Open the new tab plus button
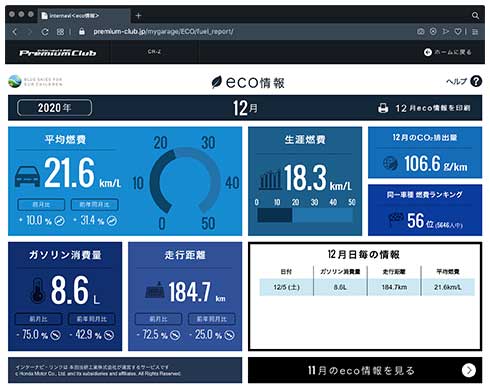The width and height of the screenshot is (490, 391). pos(138,15)
